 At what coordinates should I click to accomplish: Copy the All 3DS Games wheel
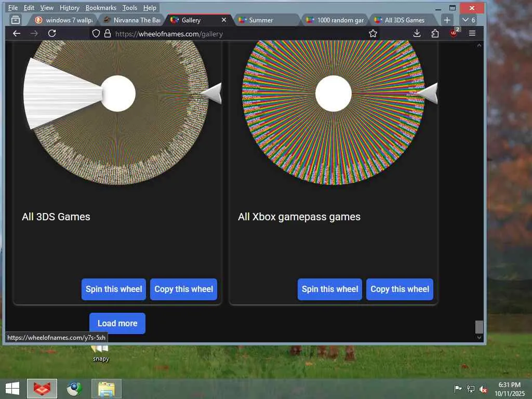pyautogui.click(x=183, y=289)
